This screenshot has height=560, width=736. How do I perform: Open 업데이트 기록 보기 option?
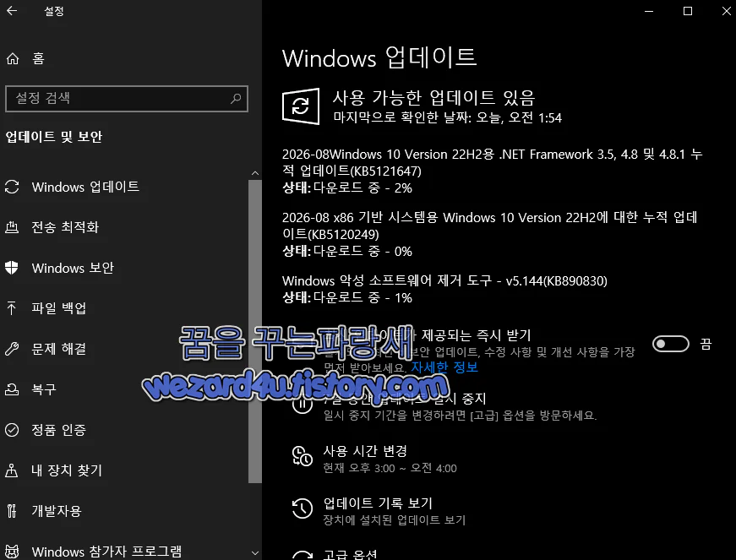[378, 503]
